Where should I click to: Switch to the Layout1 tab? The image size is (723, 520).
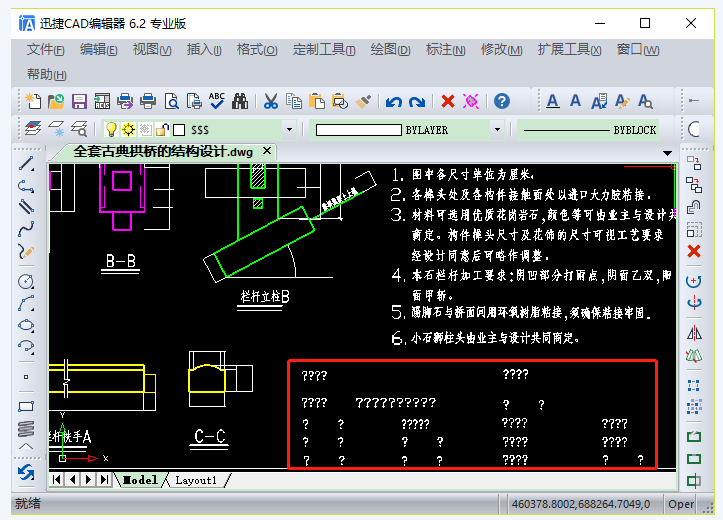point(196,480)
